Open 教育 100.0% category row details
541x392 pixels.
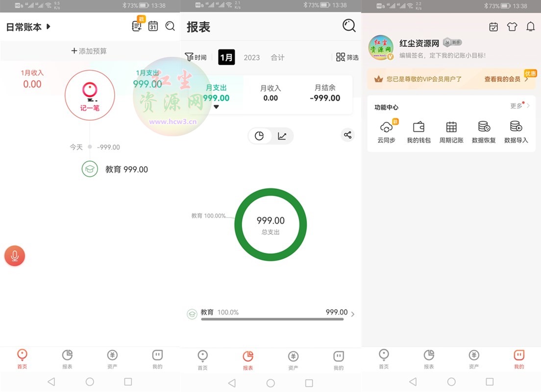(x=270, y=314)
